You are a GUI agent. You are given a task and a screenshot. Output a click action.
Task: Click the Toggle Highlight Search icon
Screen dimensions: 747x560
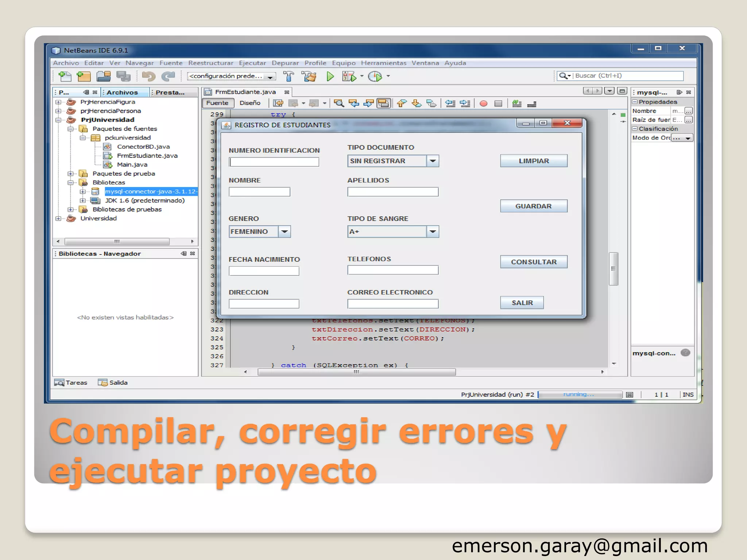tap(384, 103)
